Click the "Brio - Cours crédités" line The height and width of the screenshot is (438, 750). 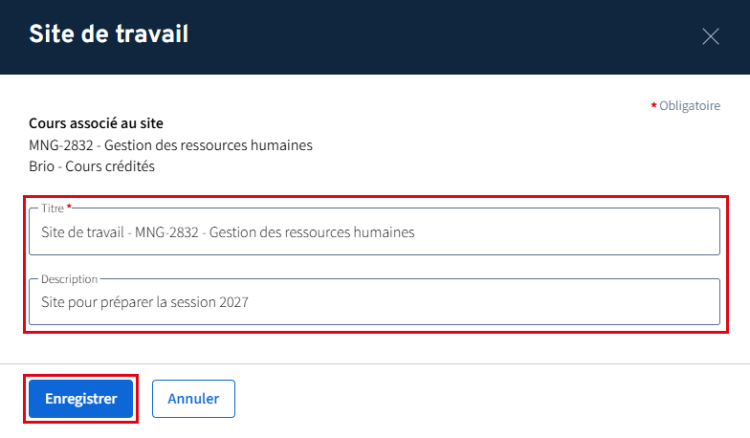click(x=92, y=167)
